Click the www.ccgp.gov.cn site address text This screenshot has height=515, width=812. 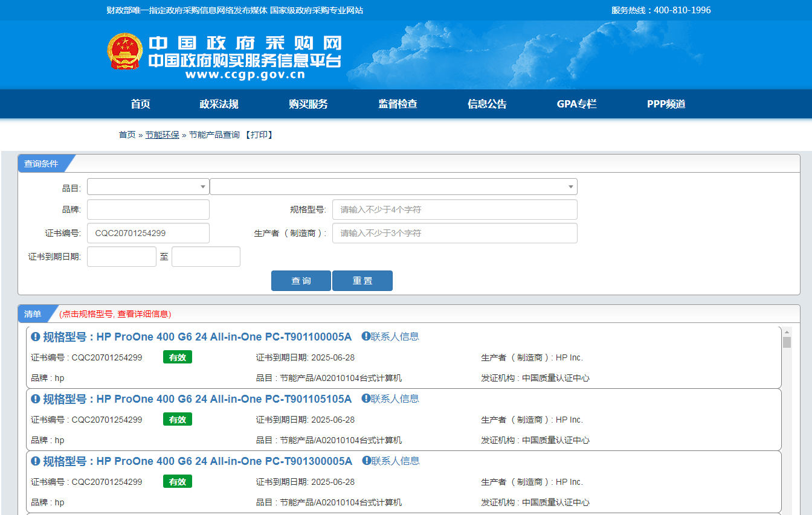coord(245,75)
